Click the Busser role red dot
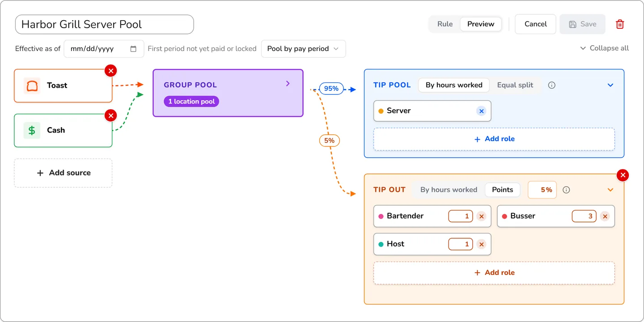The image size is (644, 322). [x=504, y=216]
